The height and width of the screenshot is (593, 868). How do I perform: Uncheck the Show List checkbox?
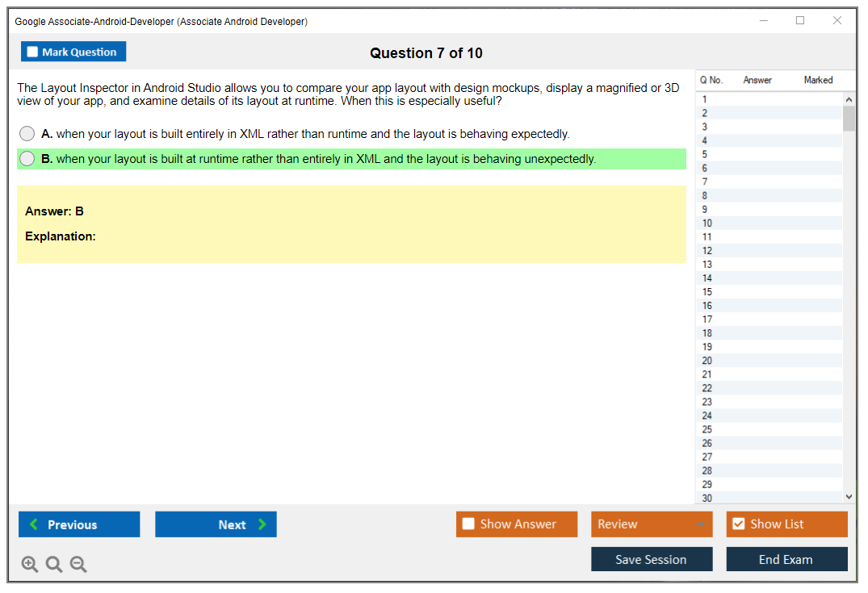(738, 524)
